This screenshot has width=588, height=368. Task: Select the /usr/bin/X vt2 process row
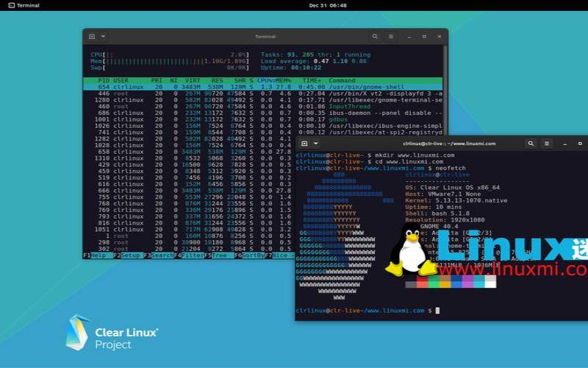[x=262, y=93]
